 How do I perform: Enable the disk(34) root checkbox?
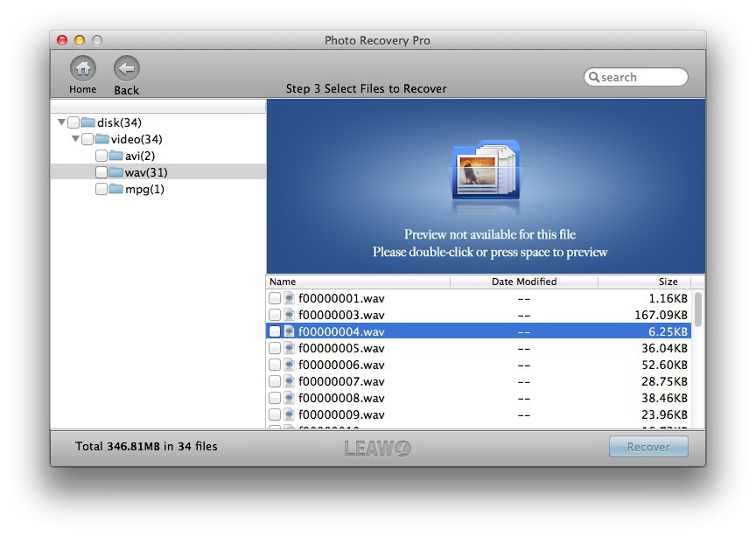click(x=73, y=122)
